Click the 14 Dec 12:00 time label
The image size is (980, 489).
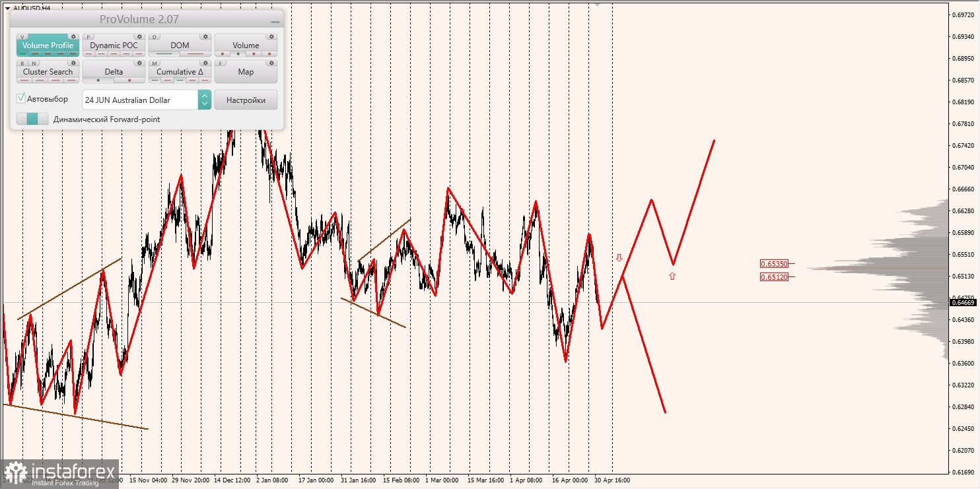(232, 480)
